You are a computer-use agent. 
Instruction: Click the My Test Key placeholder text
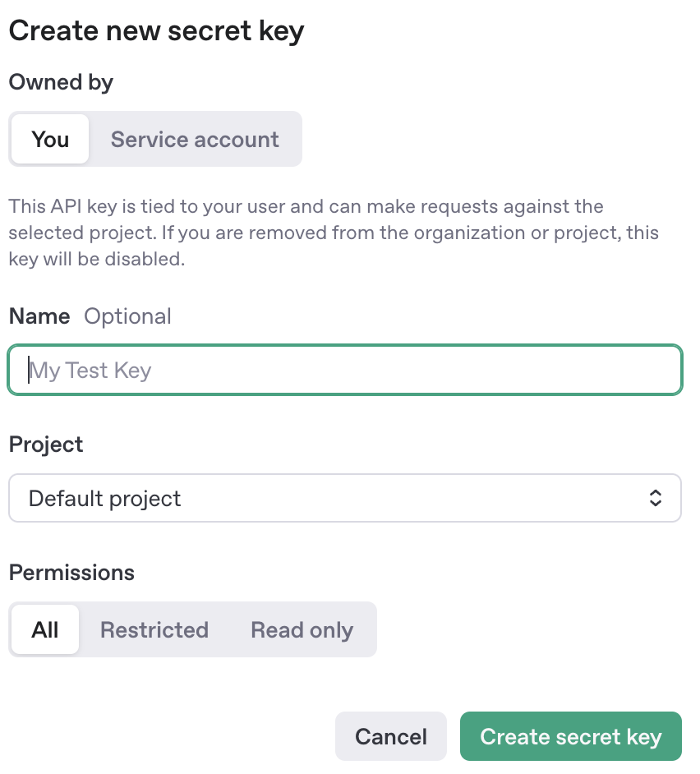point(91,371)
